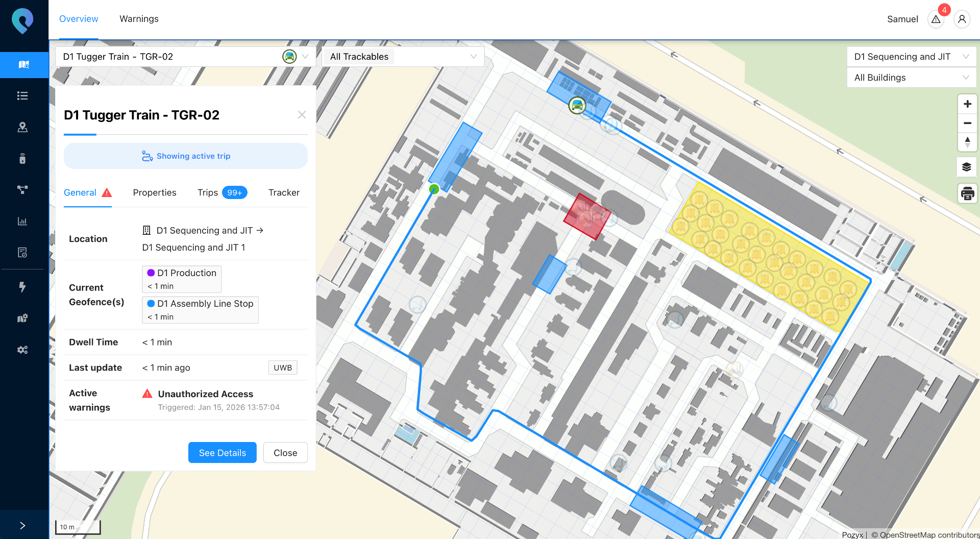Click the Unauthorized Access warning triangle

point(147,394)
